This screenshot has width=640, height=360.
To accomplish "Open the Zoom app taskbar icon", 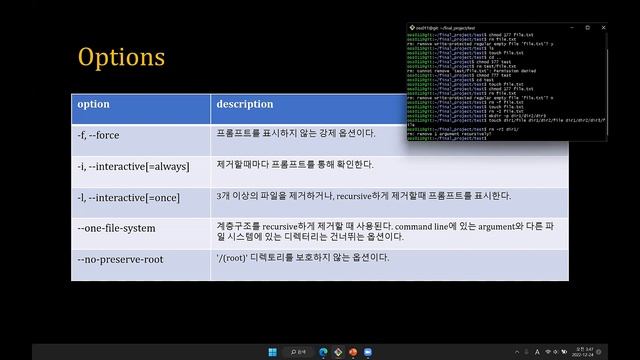I will click(368, 352).
